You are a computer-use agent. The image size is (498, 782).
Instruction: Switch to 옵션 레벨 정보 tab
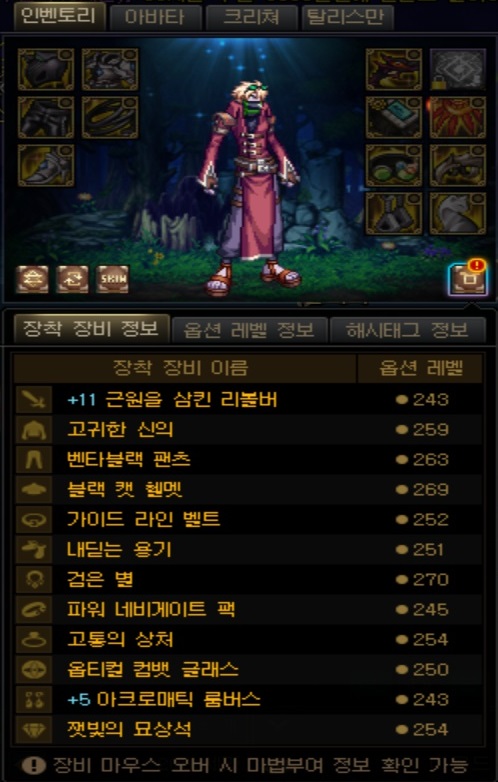tap(249, 330)
